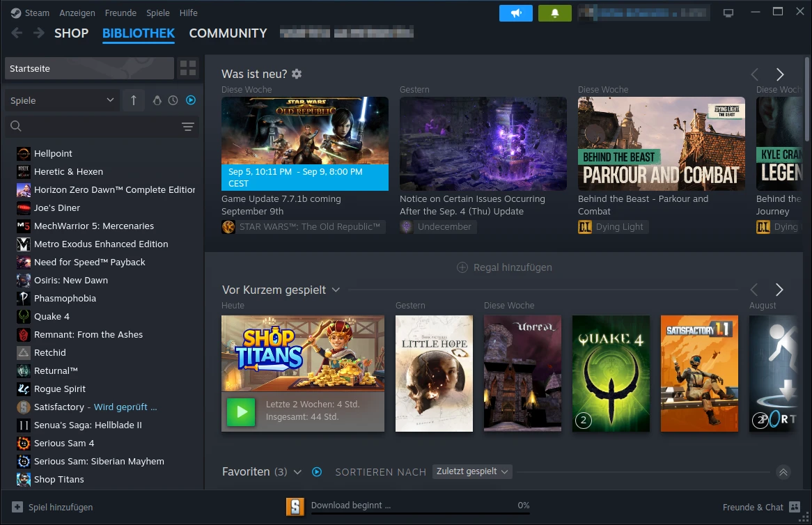Viewport: 812px width, 525px height.
Task: Collapse the 'Vor Kurzem gespielt' section
Action: pyautogui.click(x=336, y=290)
